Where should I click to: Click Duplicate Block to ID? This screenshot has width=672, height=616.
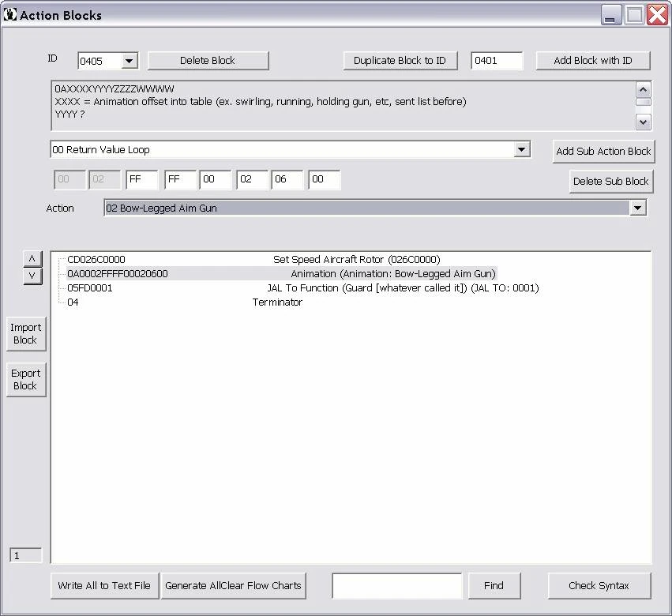coord(400,61)
